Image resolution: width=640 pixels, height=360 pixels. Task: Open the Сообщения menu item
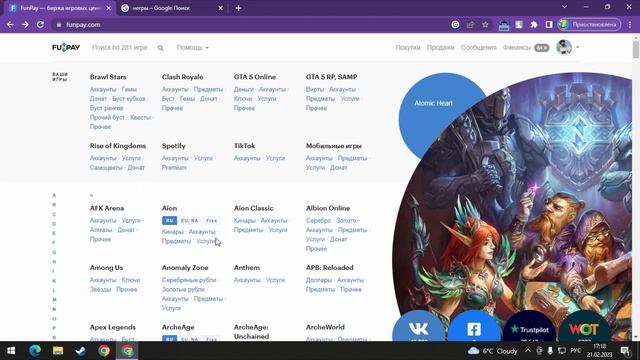478,48
